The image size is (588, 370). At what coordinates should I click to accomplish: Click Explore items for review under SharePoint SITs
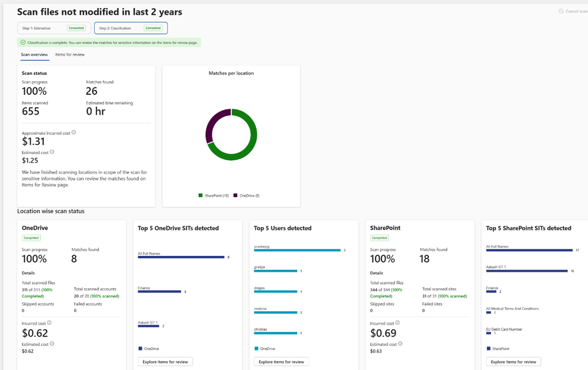pyautogui.click(x=513, y=362)
